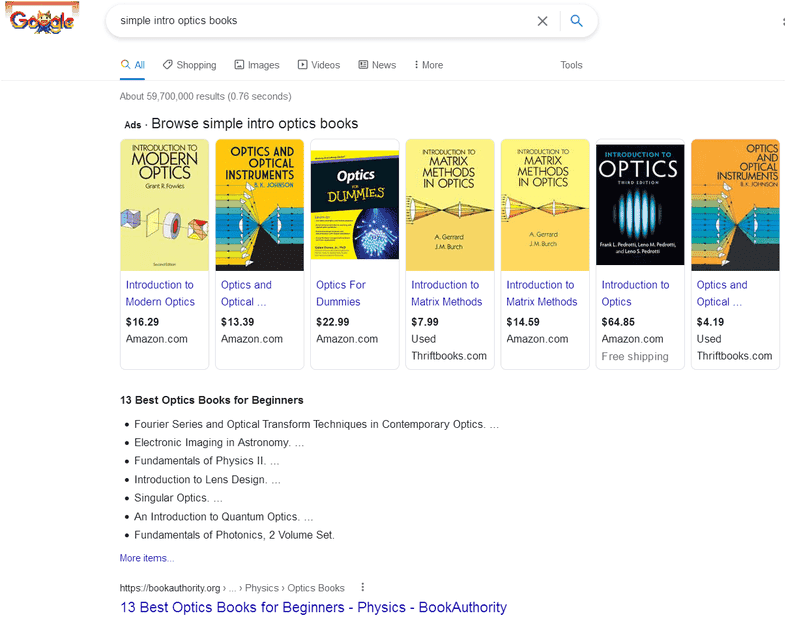This screenshot has height=620, width=786.
Task: Open the Optics For Dummies product link
Action: click(341, 293)
